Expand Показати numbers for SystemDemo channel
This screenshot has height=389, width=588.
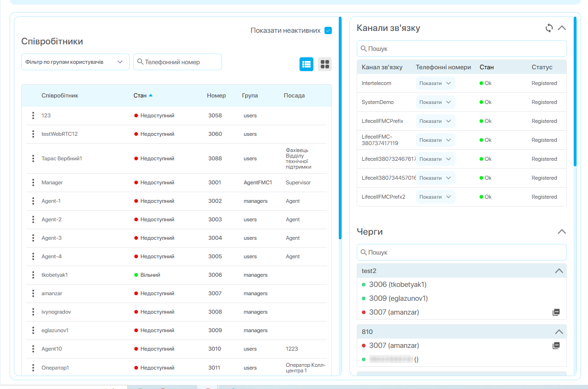pyautogui.click(x=435, y=102)
